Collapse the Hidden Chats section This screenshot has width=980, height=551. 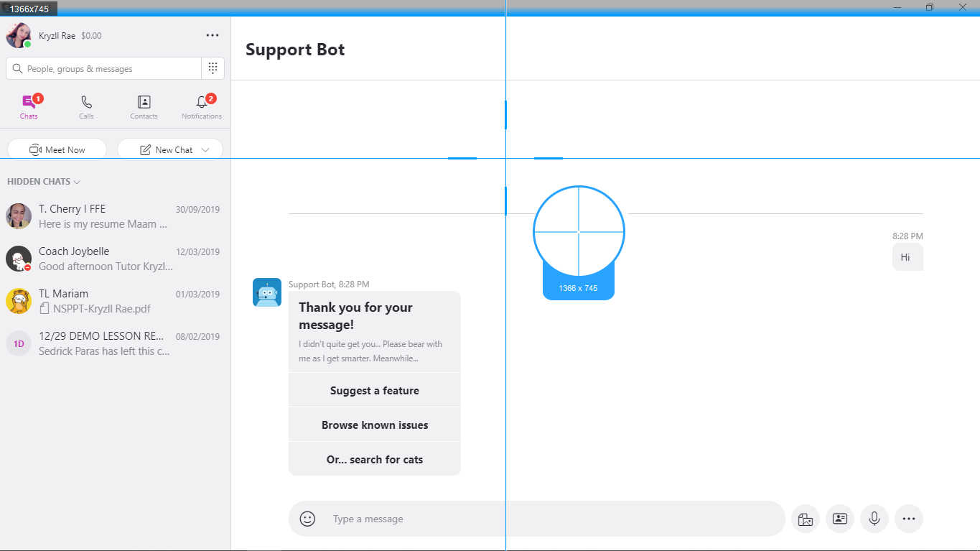click(44, 182)
